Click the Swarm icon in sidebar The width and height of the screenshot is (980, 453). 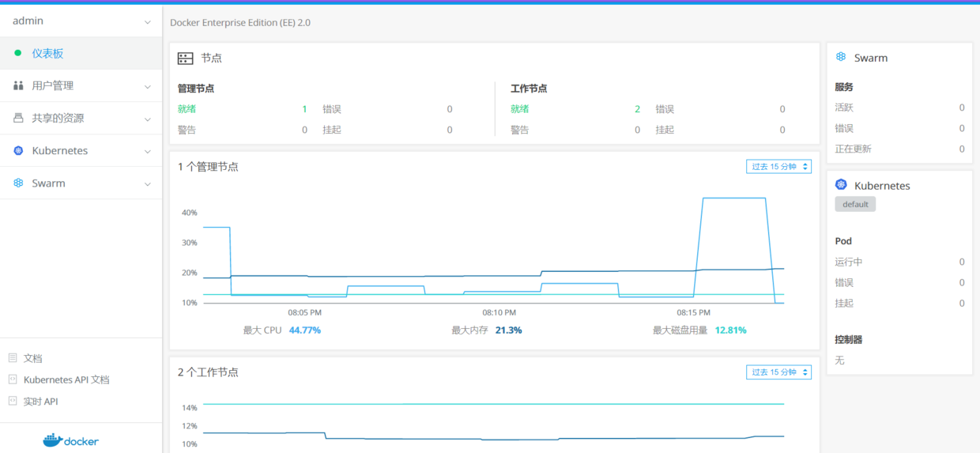coord(18,183)
